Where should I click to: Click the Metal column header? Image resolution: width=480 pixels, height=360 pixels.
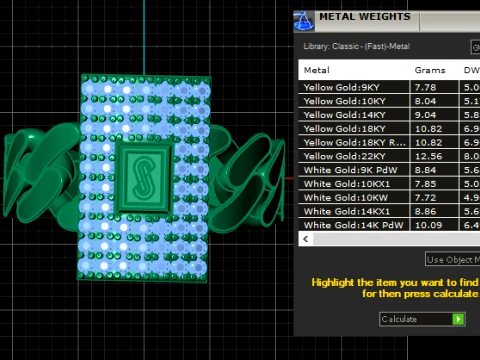coord(317,70)
